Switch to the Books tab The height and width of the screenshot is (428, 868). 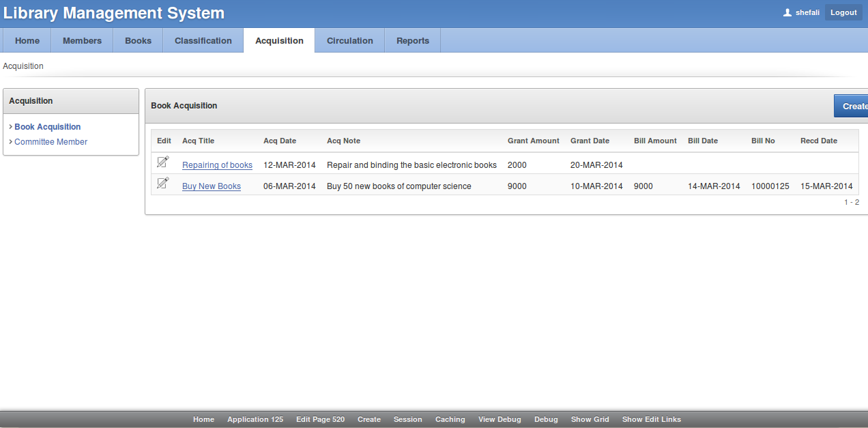coord(138,40)
